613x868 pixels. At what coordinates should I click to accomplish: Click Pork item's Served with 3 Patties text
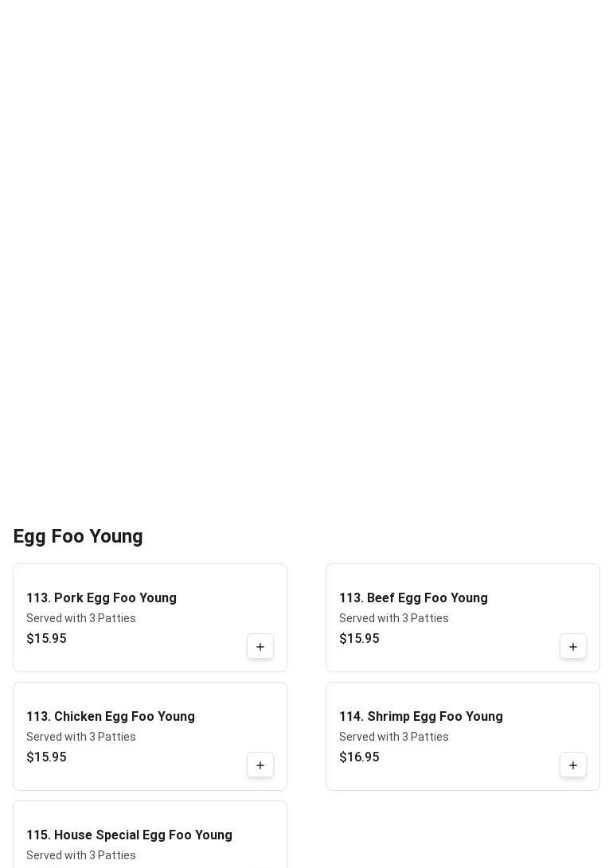point(81,618)
